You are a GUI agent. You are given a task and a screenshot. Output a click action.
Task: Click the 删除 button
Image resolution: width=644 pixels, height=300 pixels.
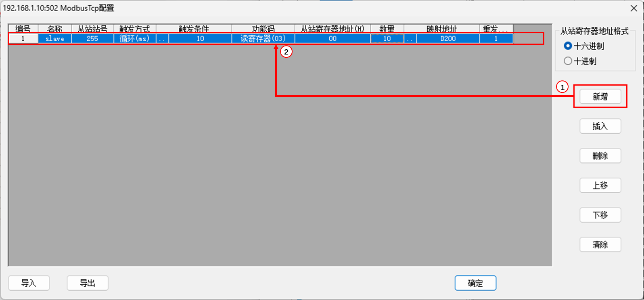(600, 156)
